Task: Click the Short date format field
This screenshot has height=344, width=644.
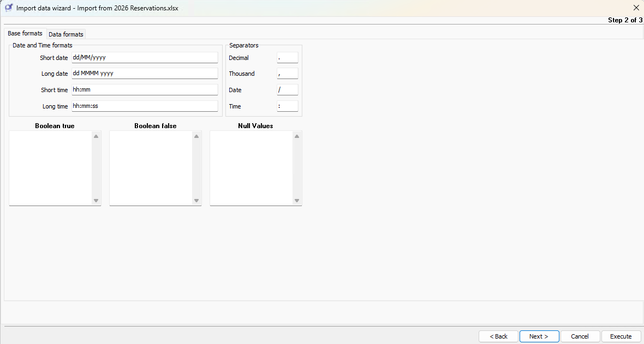Action: (x=145, y=57)
